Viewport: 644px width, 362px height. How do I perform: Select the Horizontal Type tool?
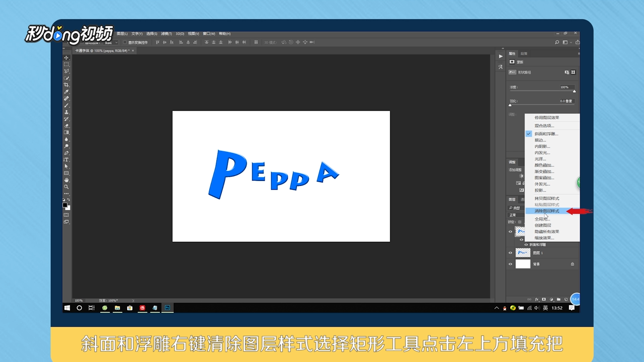(66, 159)
